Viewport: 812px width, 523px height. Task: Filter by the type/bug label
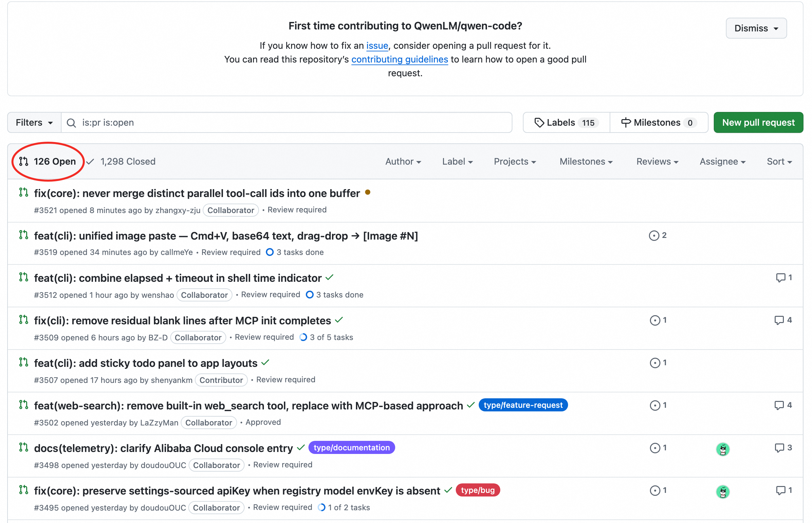pos(478,490)
